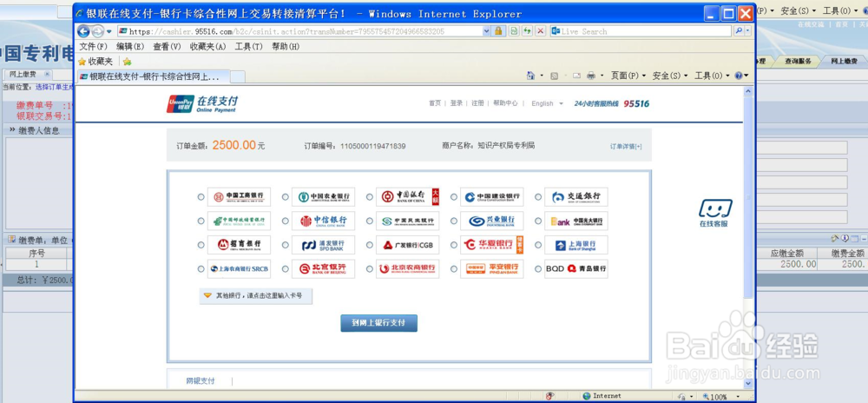The image size is (868, 403).
Task: Click the blue Help question mark icon
Action: (x=739, y=76)
